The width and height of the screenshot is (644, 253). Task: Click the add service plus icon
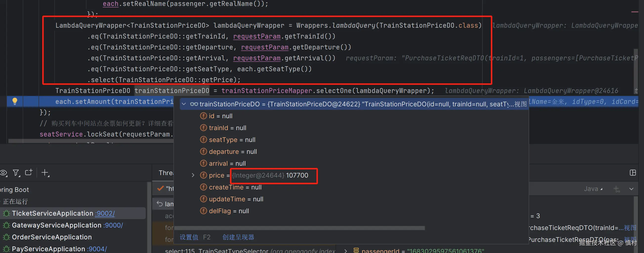pyautogui.click(x=45, y=173)
